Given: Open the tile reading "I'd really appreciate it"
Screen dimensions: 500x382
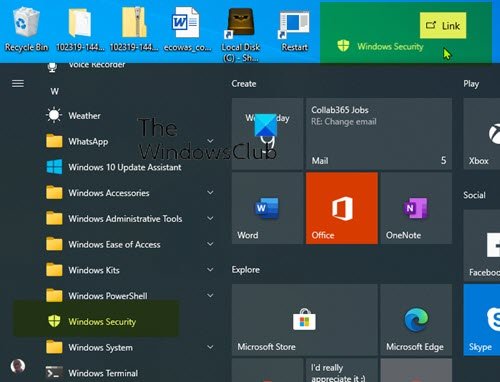Looking at the screenshot, I should (342, 370).
